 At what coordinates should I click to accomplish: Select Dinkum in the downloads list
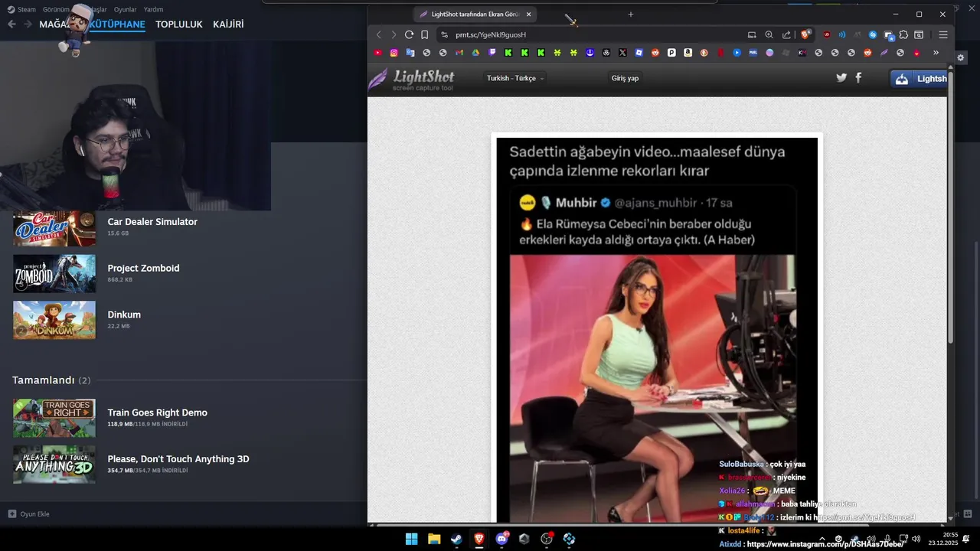[184, 319]
